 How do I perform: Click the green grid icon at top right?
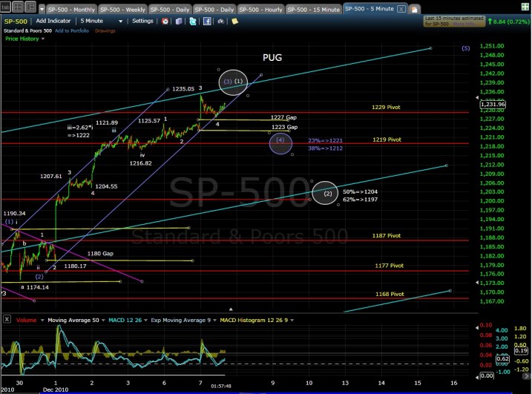tap(525, 7)
